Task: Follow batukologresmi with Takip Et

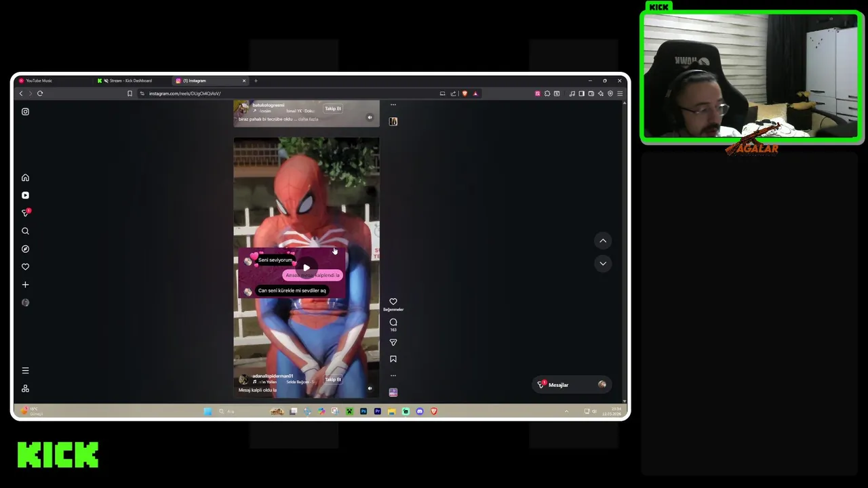Action: [332, 108]
